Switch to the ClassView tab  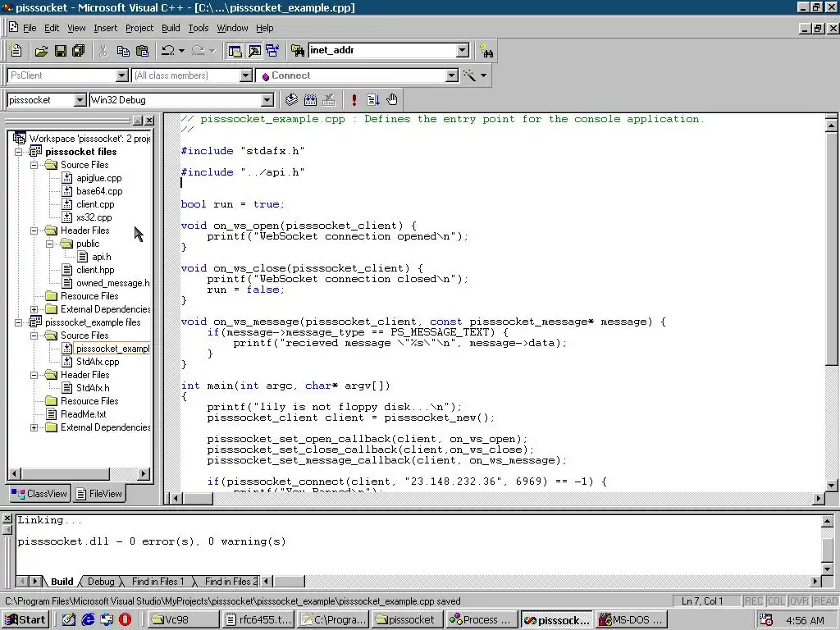(39, 493)
